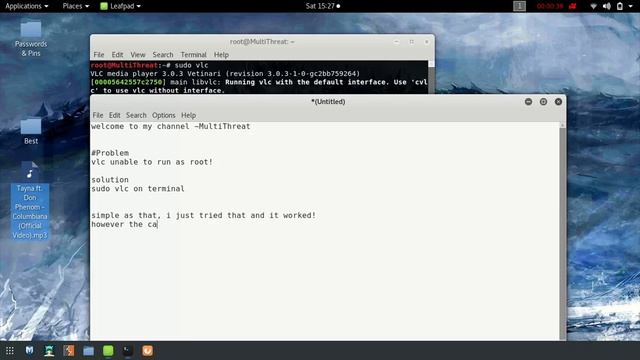Open the Edit menu in Leafpad

(114, 115)
